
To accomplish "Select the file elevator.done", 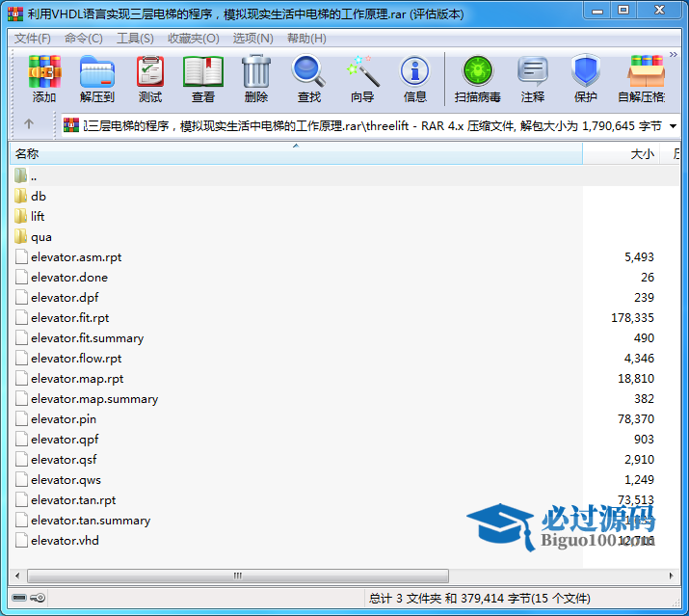I will tap(69, 277).
